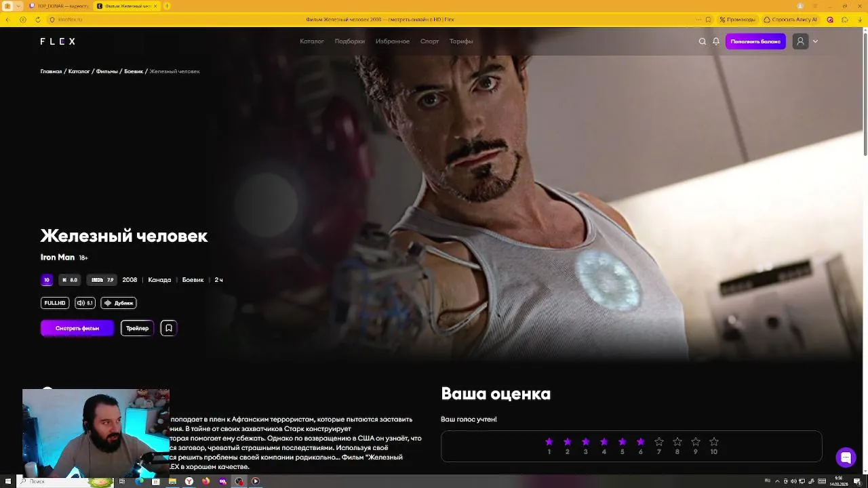Open the site search icon

[x=703, y=41]
